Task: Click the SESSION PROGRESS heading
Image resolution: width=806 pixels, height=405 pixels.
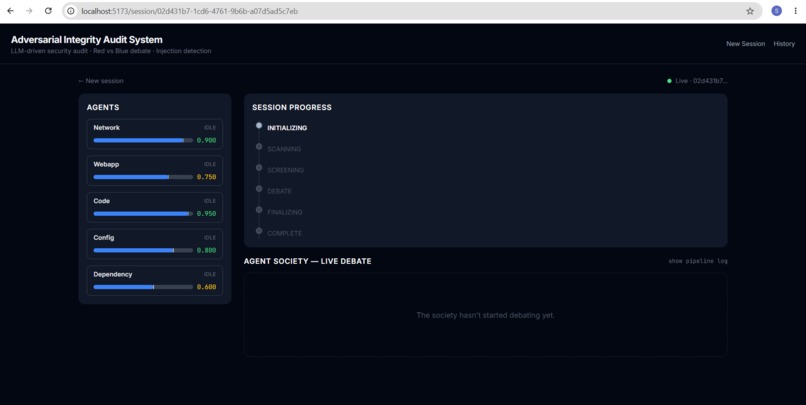Action: pos(291,107)
